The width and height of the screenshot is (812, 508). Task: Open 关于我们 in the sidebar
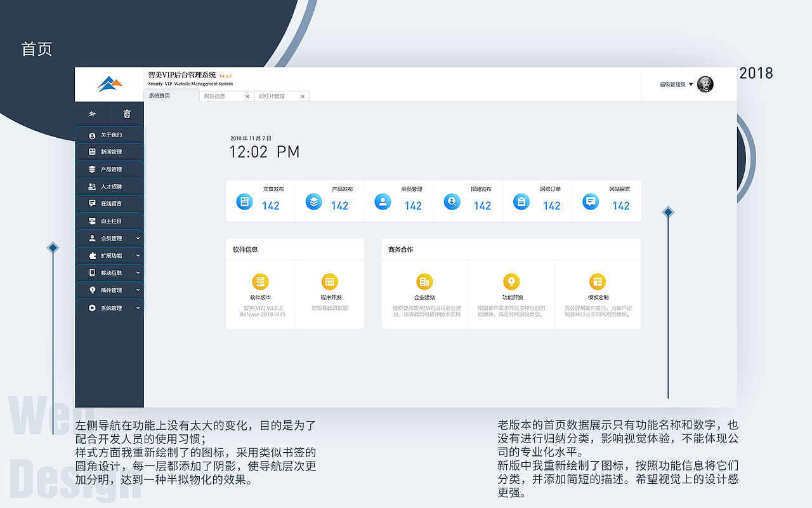(109, 135)
